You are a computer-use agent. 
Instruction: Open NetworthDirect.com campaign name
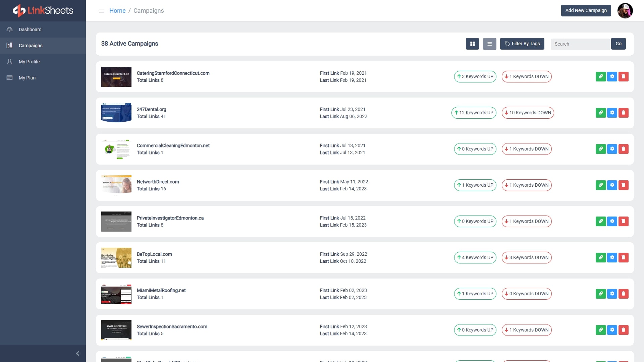click(x=158, y=182)
